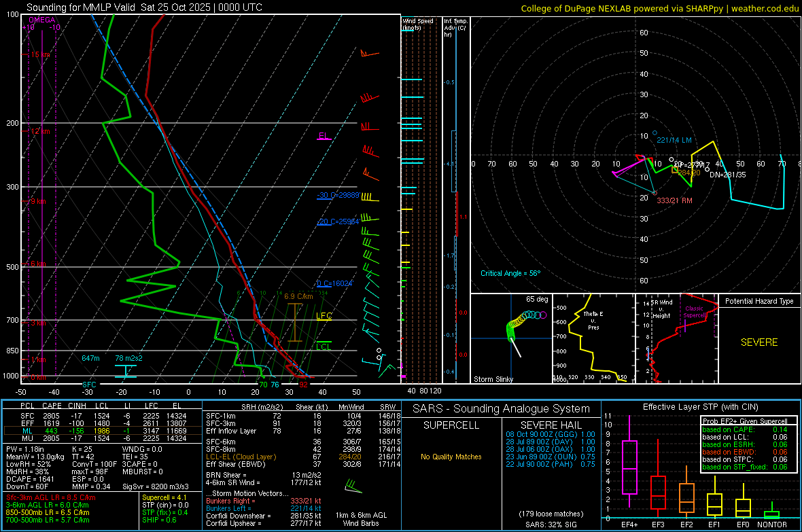Click the '(179 loose matches)' text
802x532 pixels.
tap(551, 514)
